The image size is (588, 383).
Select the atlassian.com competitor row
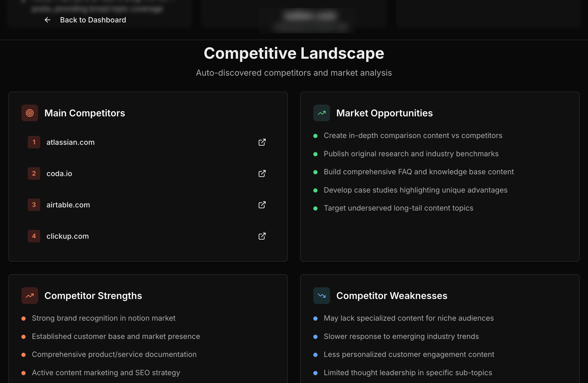tap(70, 142)
